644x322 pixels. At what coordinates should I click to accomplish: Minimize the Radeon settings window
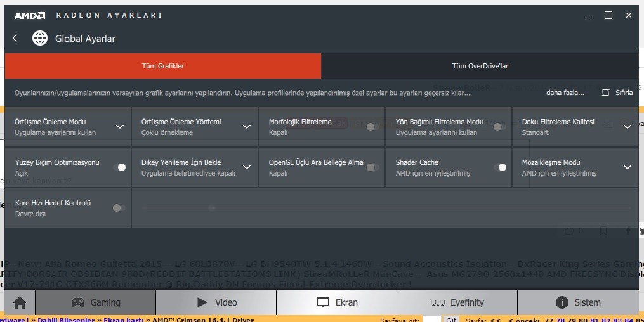pyautogui.click(x=588, y=17)
